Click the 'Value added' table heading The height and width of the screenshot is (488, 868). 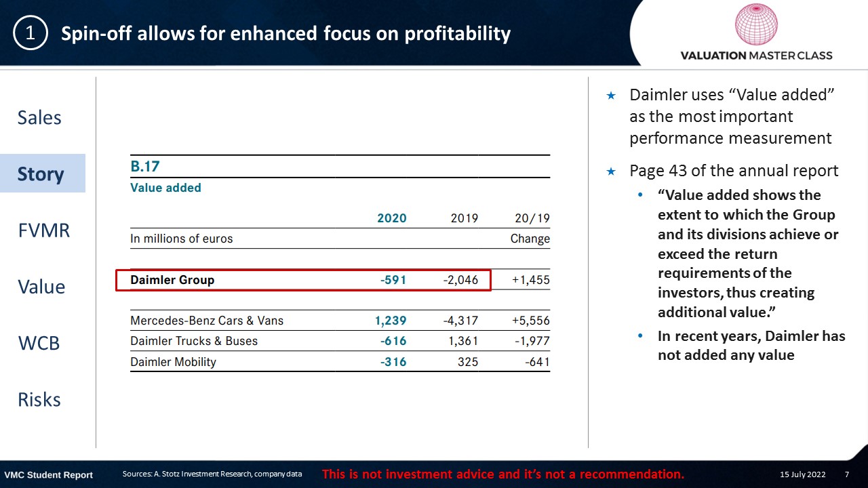165,188
